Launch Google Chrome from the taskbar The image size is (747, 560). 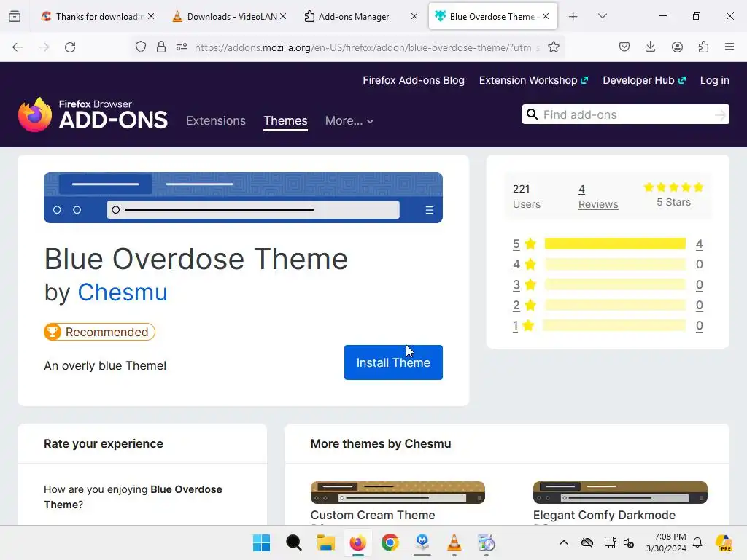(x=390, y=542)
